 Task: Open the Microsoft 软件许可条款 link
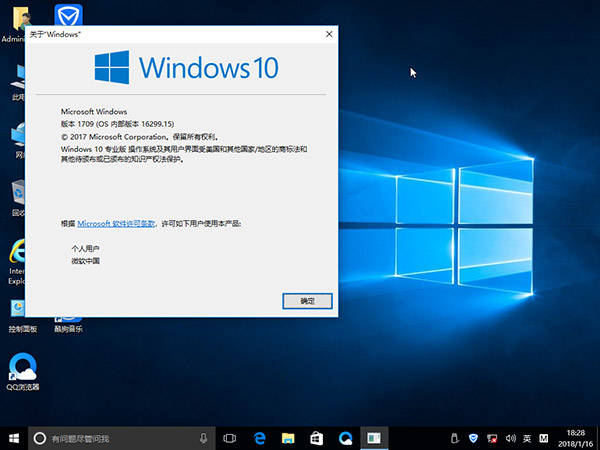coord(116,223)
